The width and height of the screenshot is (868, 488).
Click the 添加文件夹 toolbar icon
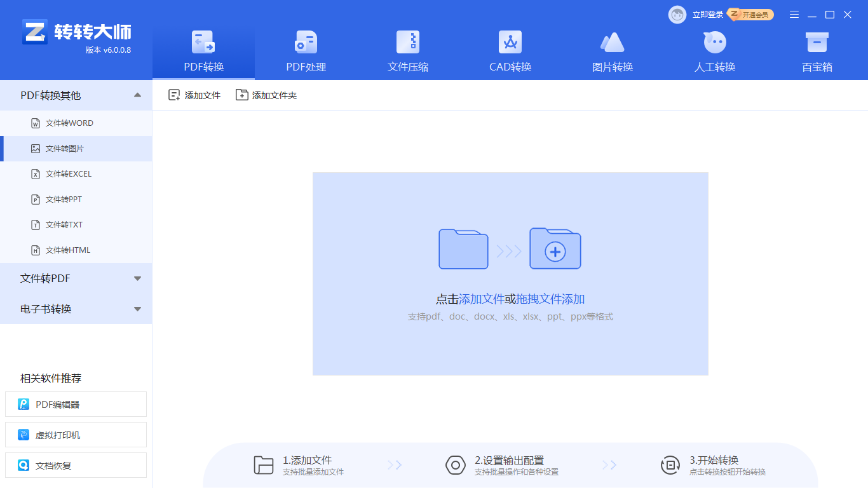(241, 95)
